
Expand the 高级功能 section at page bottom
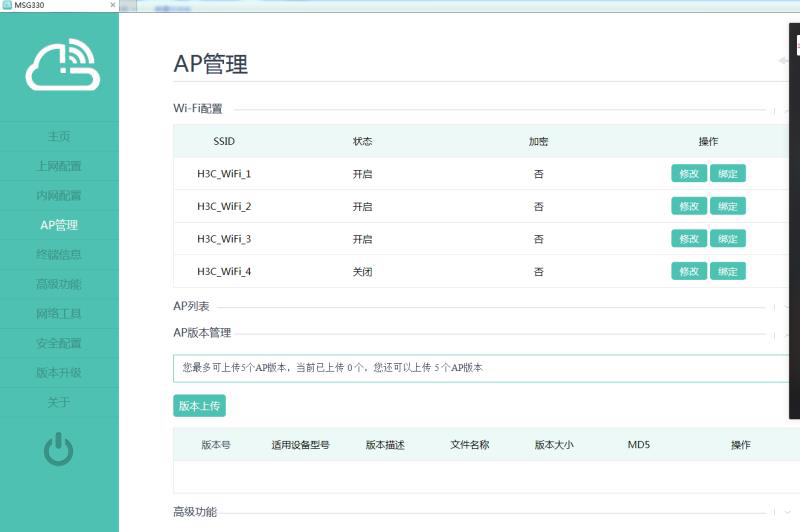click(195, 511)
